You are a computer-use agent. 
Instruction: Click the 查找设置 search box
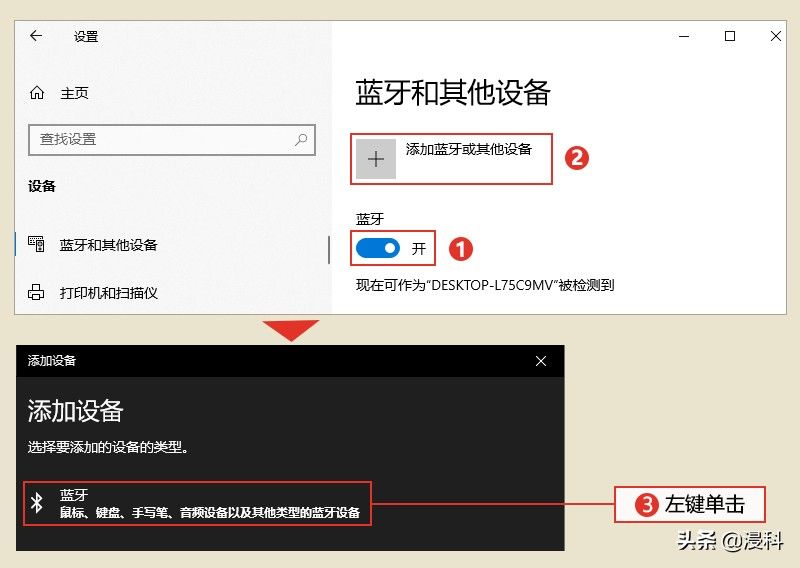(x=160, y=140)
